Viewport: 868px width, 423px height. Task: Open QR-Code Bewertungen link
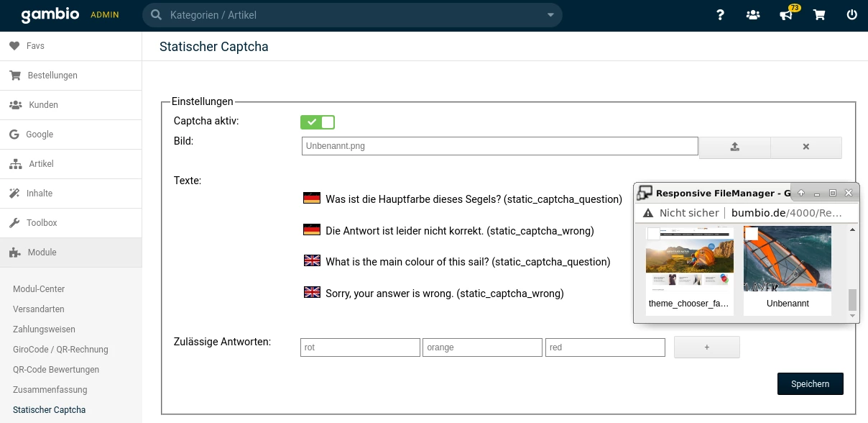(56, 370)
